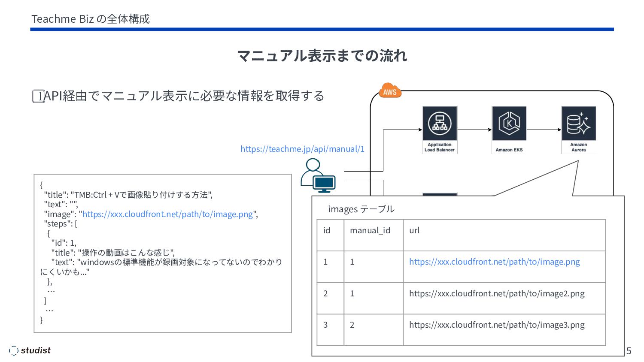Click the JSON line '"title": "TMB:Ctrl + Vで画像貼り付けする方法"'
This screenshot has height=362, width=644.
coord(128,195)
